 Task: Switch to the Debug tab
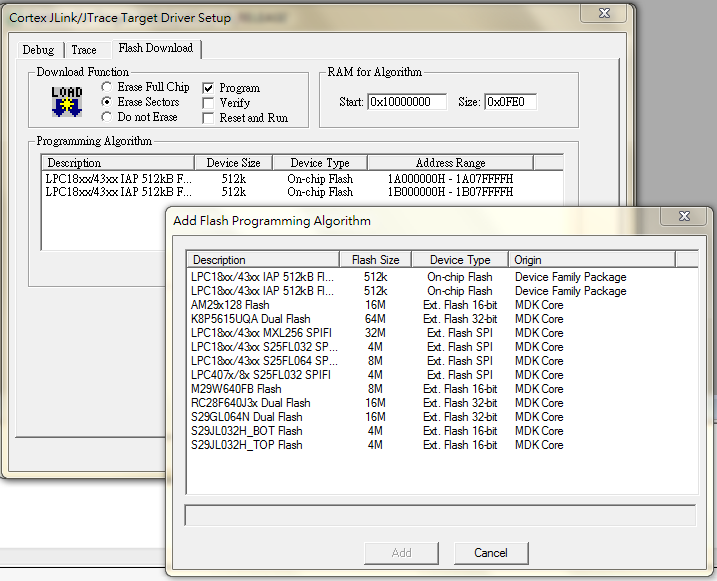(38, 50)
